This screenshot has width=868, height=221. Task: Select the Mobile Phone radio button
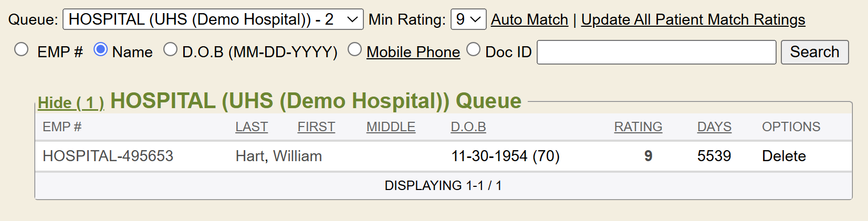(x=355, y=50)
